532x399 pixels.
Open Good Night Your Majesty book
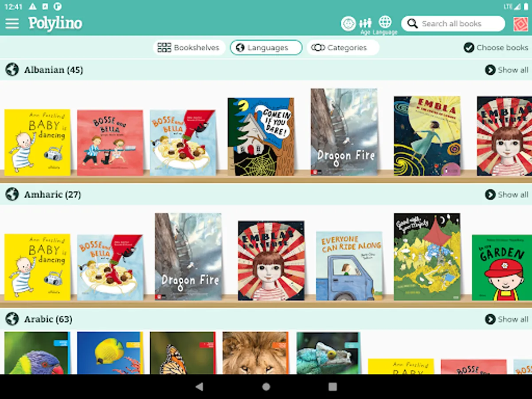click(x=427, y=257)
